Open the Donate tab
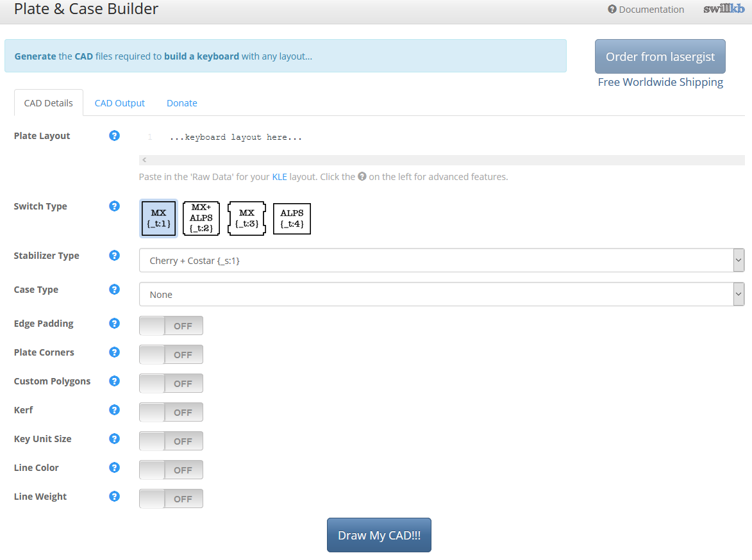752x560 pixels. [182, 103]
